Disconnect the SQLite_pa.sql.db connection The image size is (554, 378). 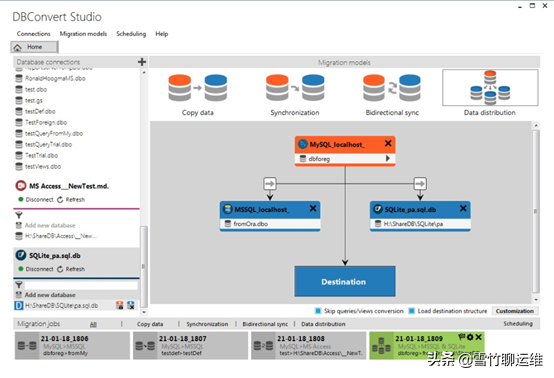(x=39, y=269)
